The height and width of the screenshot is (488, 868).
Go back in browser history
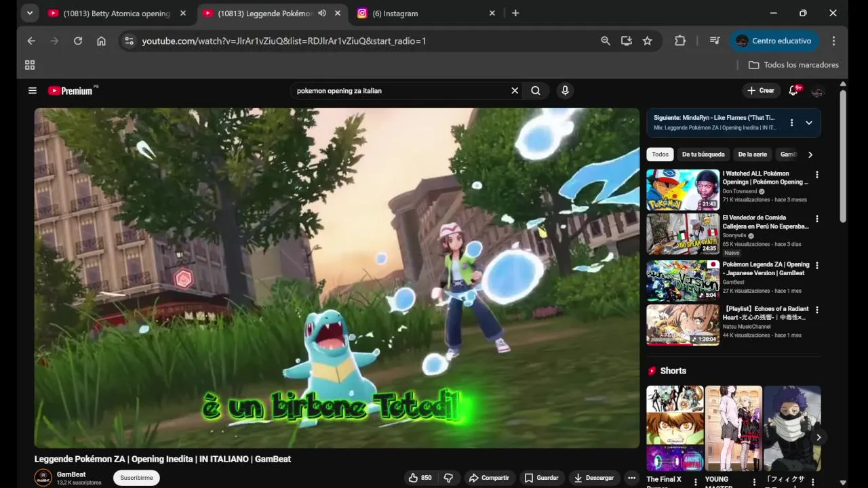[x=31, y=41]
